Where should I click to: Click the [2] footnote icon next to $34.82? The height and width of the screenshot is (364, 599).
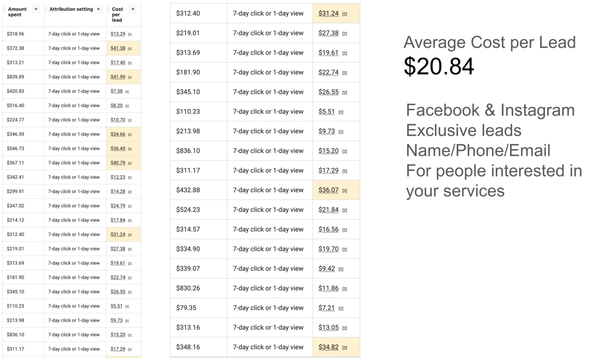tap(344, 348)
